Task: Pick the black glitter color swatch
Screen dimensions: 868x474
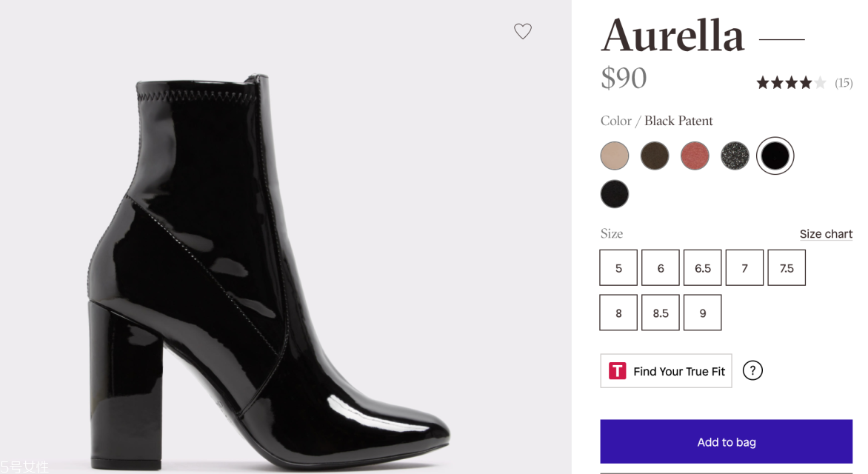Action: point(735,156)
